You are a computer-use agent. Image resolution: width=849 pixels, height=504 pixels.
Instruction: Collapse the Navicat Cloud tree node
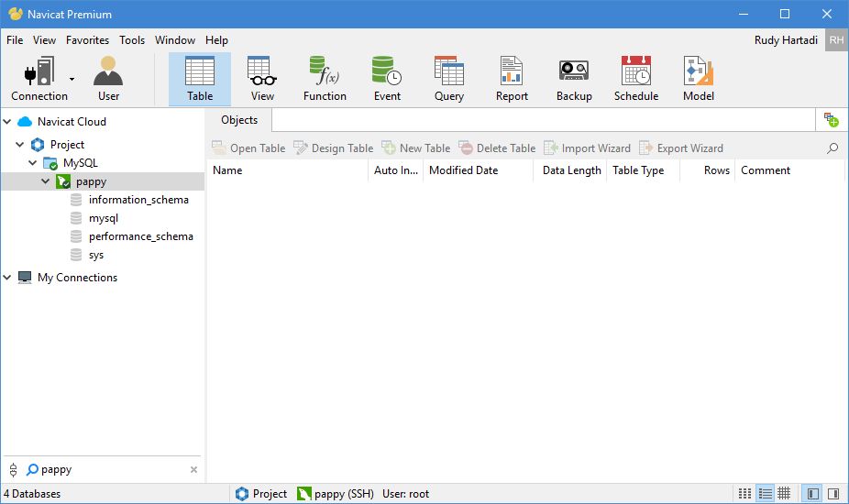(7, 122)
